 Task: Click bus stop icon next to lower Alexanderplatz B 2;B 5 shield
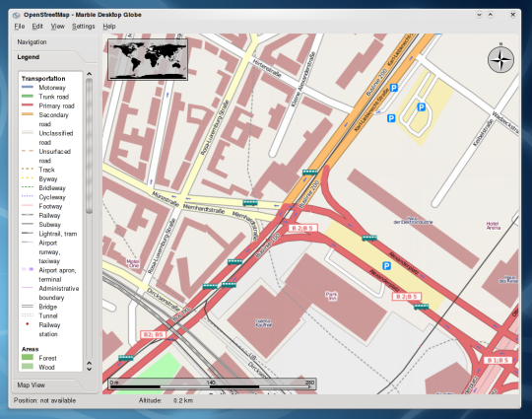point(421,307)
